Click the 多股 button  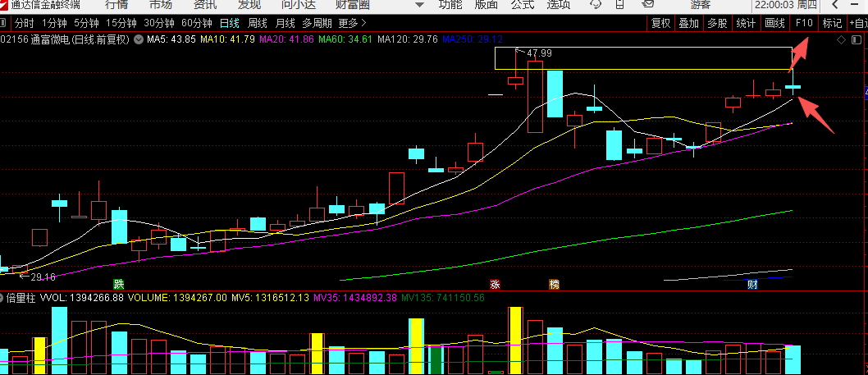click(x=717, y=23)
